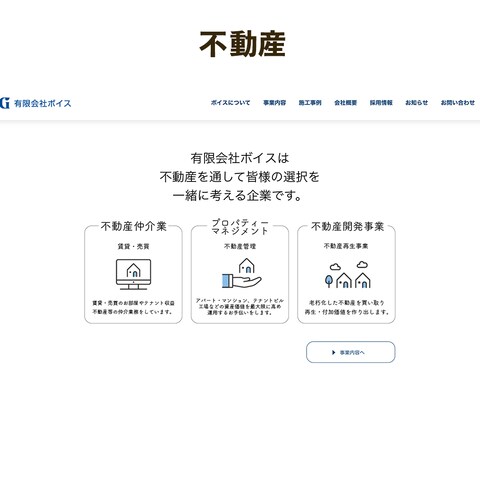Viewport: 480px width, 480px height.
Task: Open the 事業内容 navigation item
Action: click(275, 103)
